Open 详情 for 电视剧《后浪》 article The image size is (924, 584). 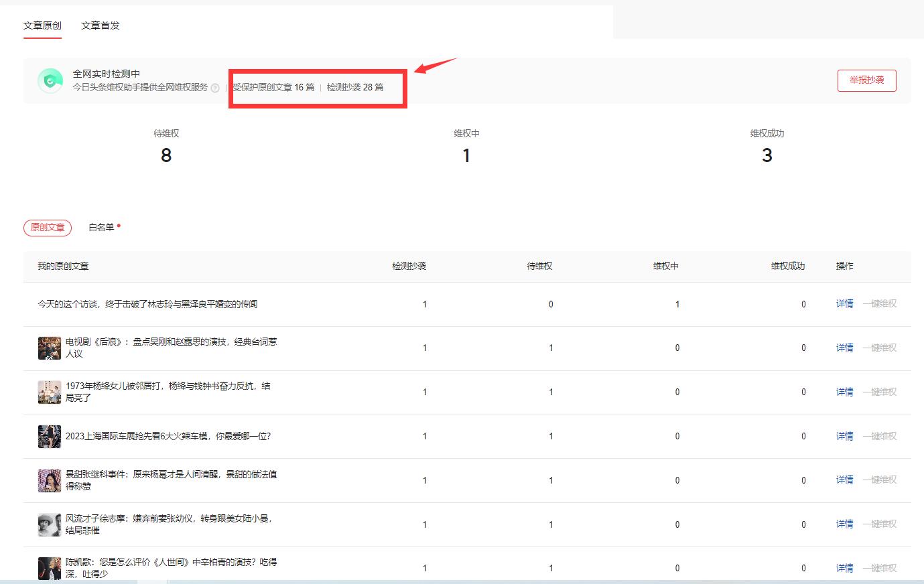tap(844, 348)
